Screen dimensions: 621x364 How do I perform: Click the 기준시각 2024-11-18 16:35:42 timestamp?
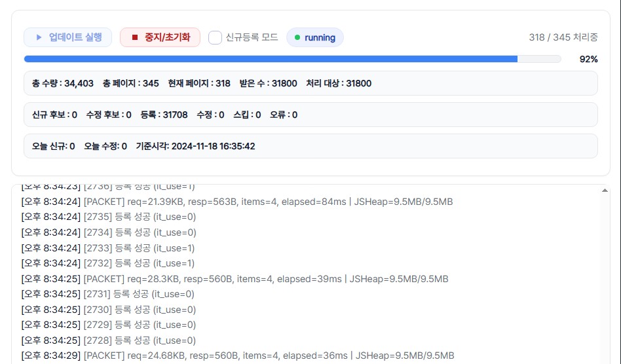click(x=195, y=146)
